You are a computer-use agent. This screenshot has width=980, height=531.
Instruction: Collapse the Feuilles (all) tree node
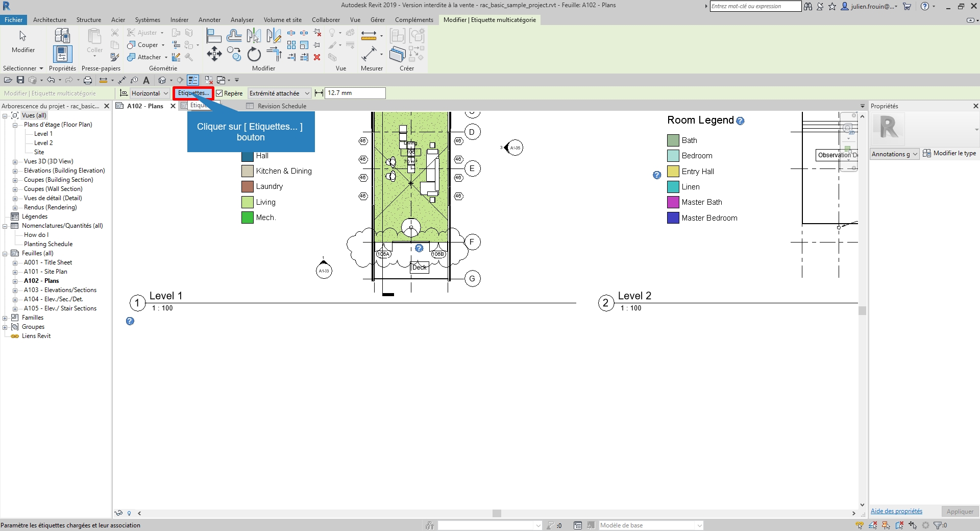pyautogui.click(x=5, y=254)
